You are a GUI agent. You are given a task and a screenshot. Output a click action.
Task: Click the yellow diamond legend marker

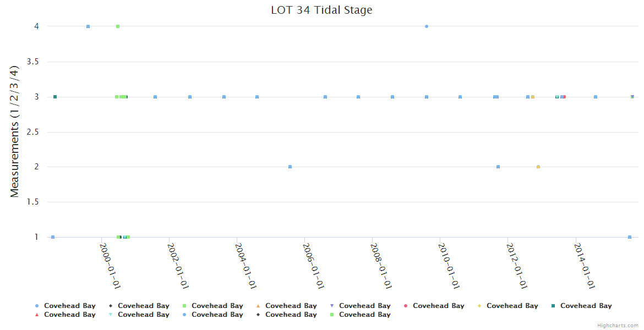(479, 306)
